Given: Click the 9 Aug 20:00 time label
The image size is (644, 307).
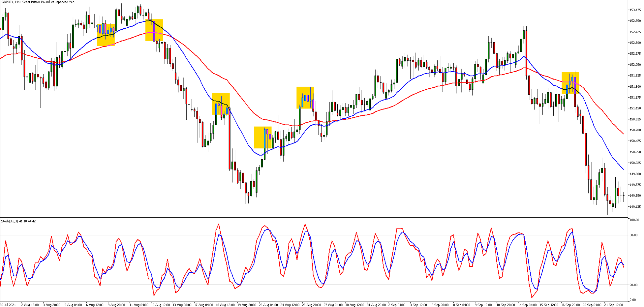Looking at the screenshot, I should (x=117, y=305).
